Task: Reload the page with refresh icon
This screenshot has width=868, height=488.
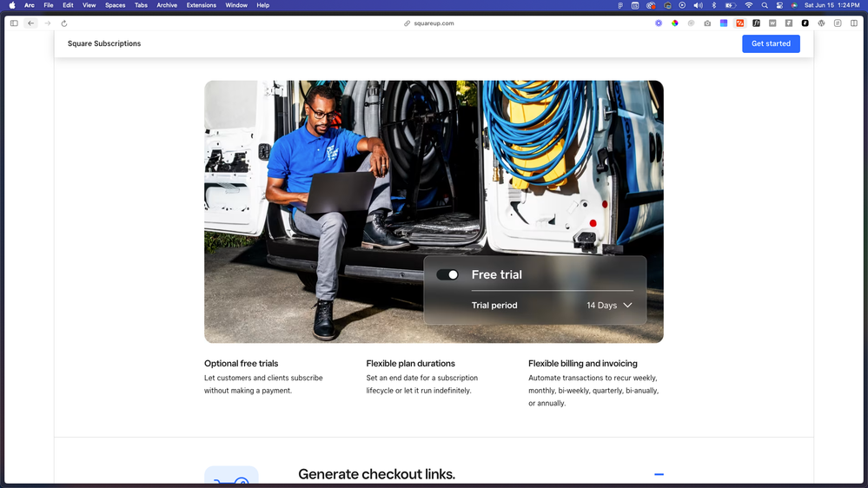Action: click(64, 23)
